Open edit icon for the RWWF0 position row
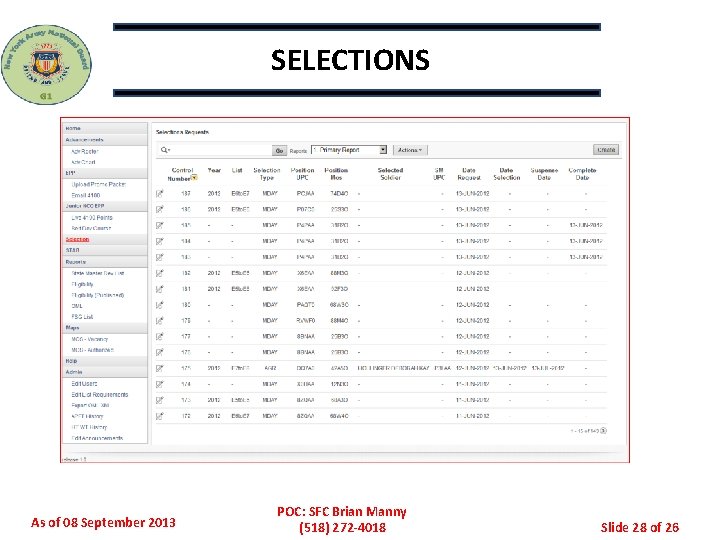This screenshot has width=720, height=540. 160,321
